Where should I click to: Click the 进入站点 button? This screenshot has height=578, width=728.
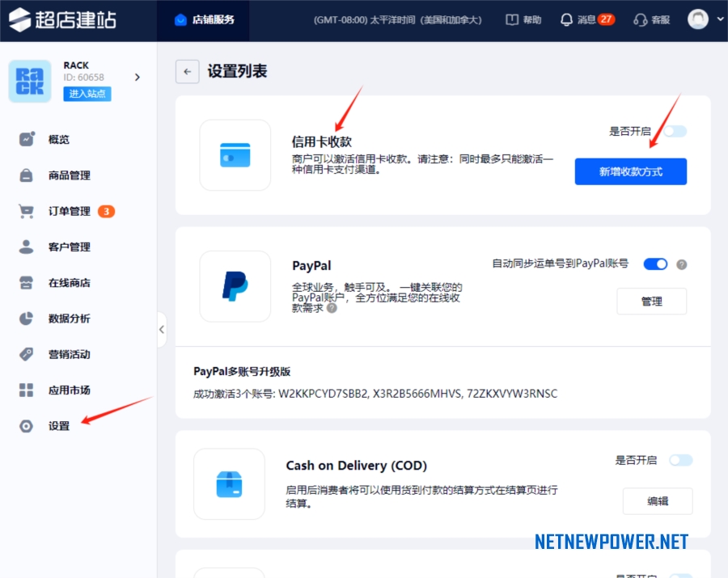pos(87,94)
